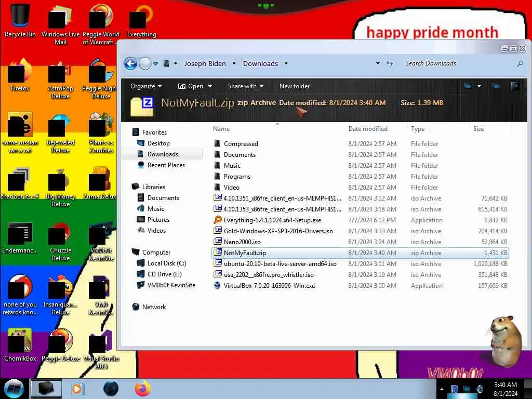Click Windows Live Mail desktop icon
The width and height of the screenshot is (532, 399).
point(60,24)
